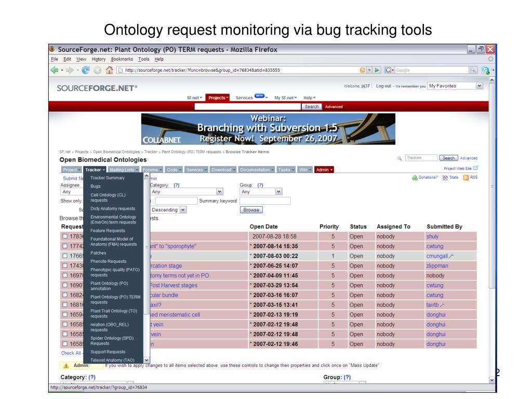Open Project Web Site external icon

click(x=476, y=168)
